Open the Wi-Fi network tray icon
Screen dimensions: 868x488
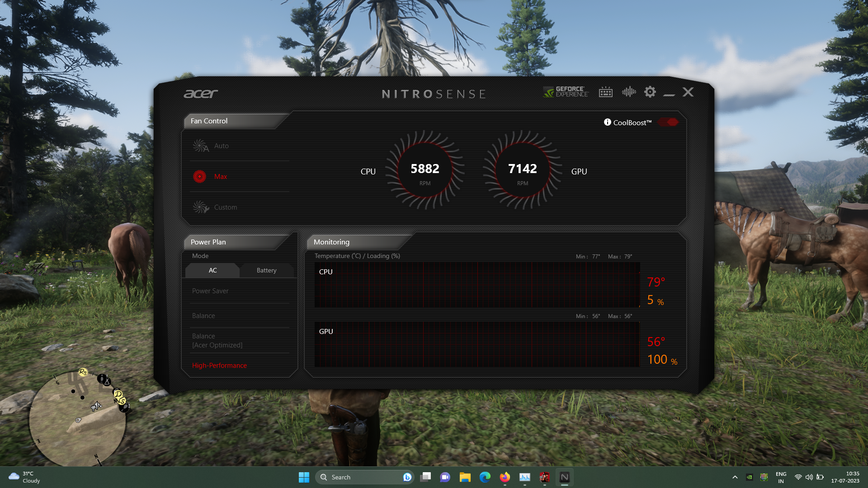coord(798,477)
